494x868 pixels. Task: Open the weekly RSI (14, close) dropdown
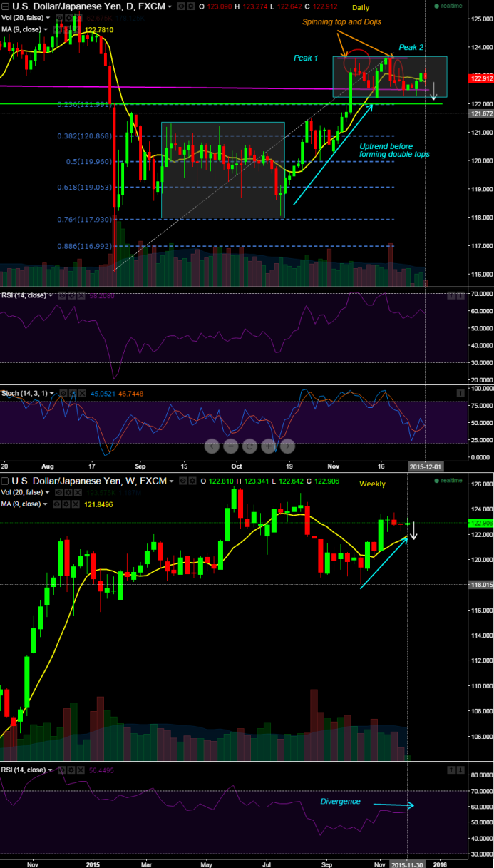click(x=51, y=770)
